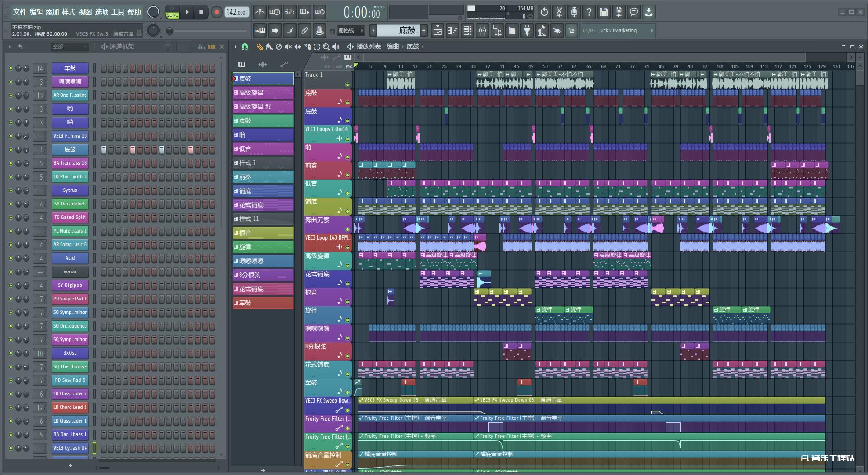
Task: Open the playlist snap magnet menu
Action: 245,47
